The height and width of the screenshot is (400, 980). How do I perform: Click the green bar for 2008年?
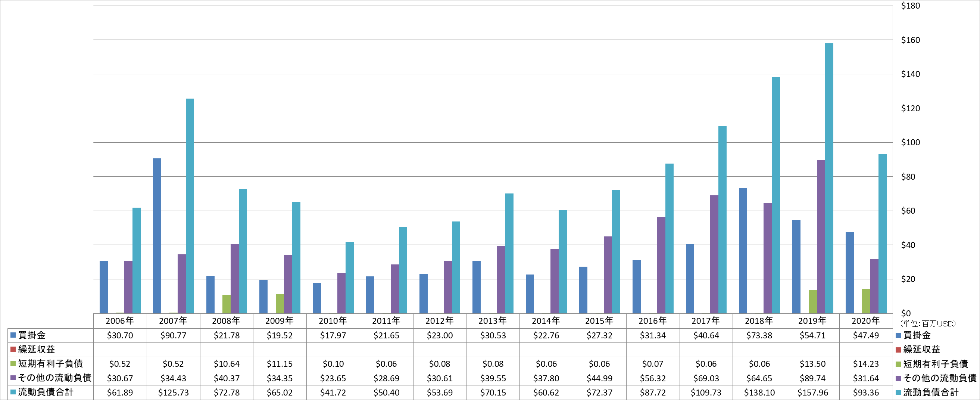click(x=227, y=304)
